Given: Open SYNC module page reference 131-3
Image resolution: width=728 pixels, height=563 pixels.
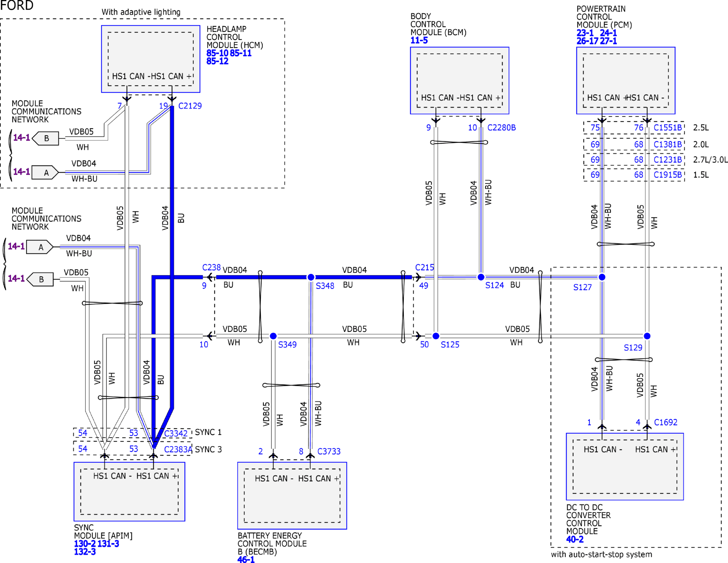Looking at the screenshot, I should tap(108, 544).
